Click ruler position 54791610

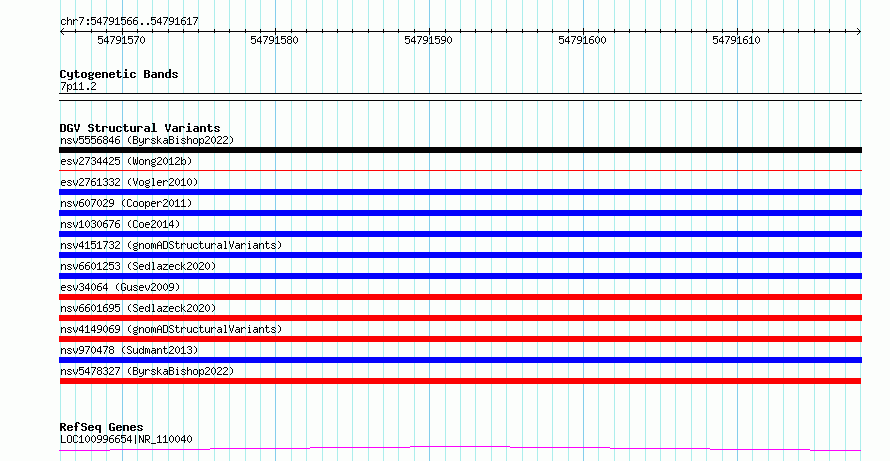[736, 40]
